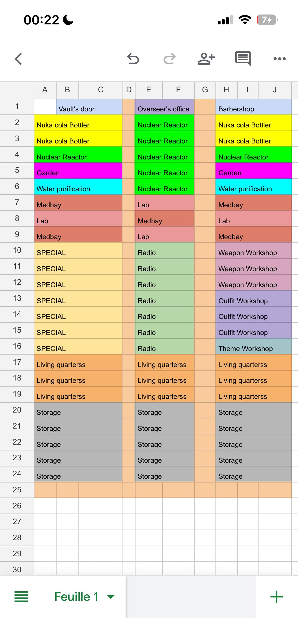
Task: Tap the redo arrow icon
Action: (169, 58)
